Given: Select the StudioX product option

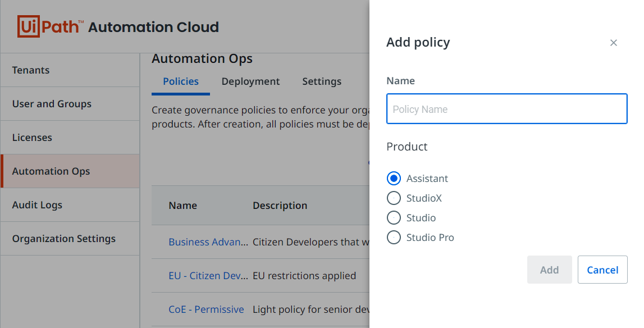Looking at the screenshot, I should click(394, 198).
